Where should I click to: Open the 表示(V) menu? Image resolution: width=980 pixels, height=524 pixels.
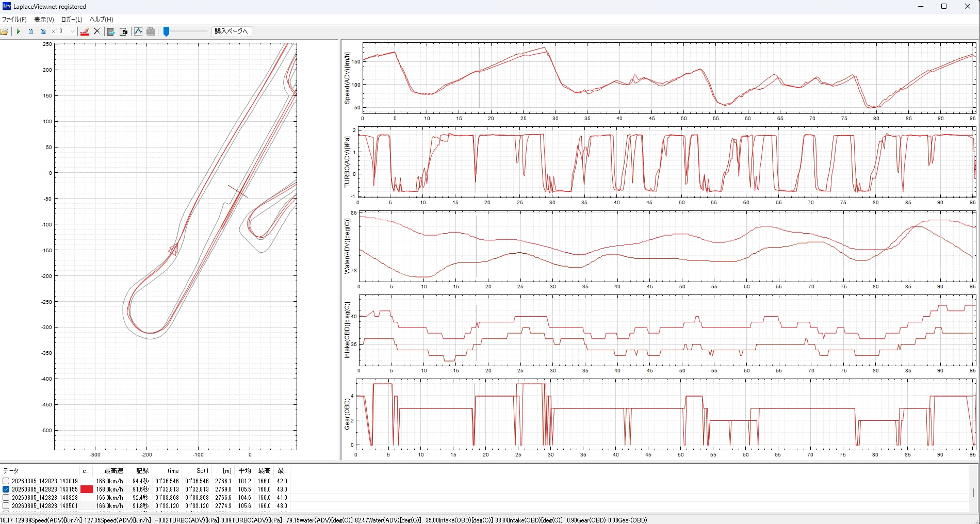click(x=44, y=20)
